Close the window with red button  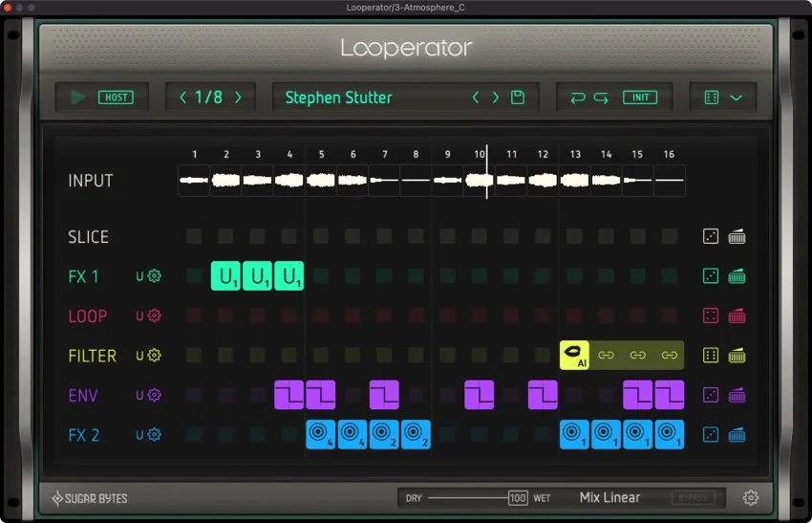click(x=8, y=8)
